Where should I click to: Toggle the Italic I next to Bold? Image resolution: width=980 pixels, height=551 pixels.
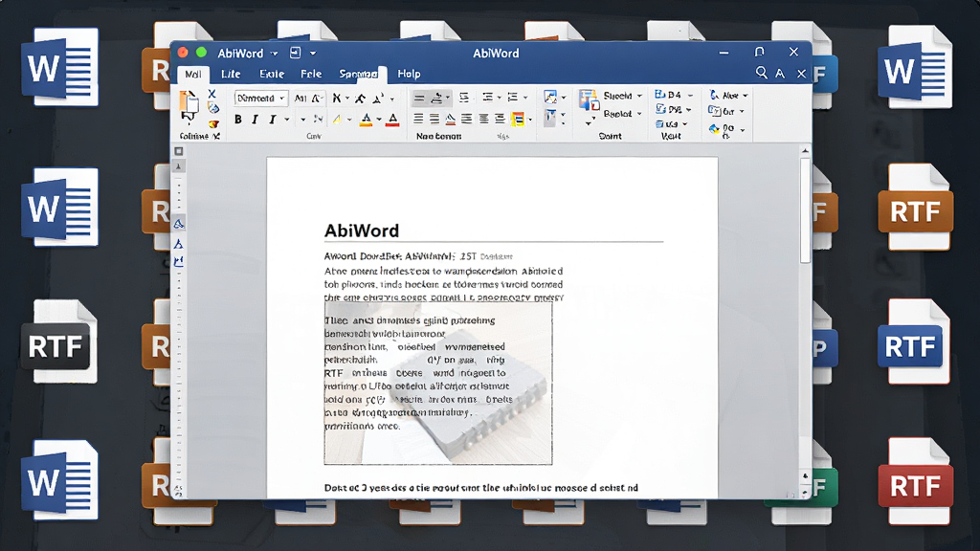tap(255, 119)
